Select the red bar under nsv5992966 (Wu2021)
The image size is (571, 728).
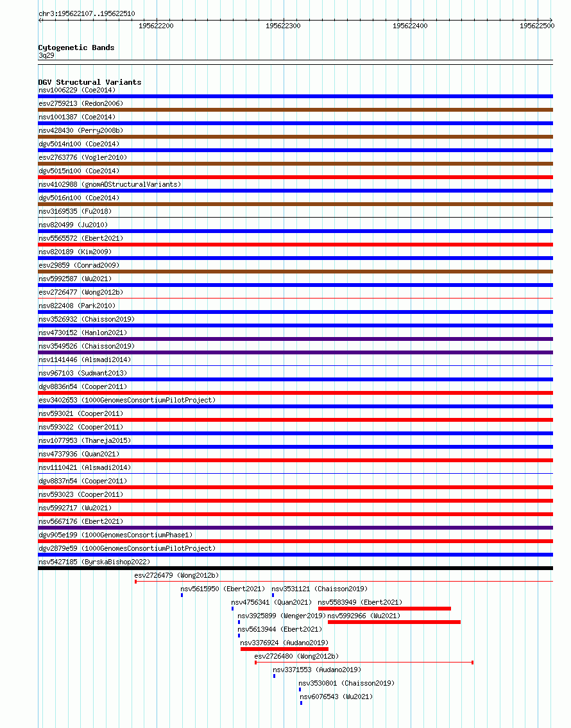(x=395, y=622)
